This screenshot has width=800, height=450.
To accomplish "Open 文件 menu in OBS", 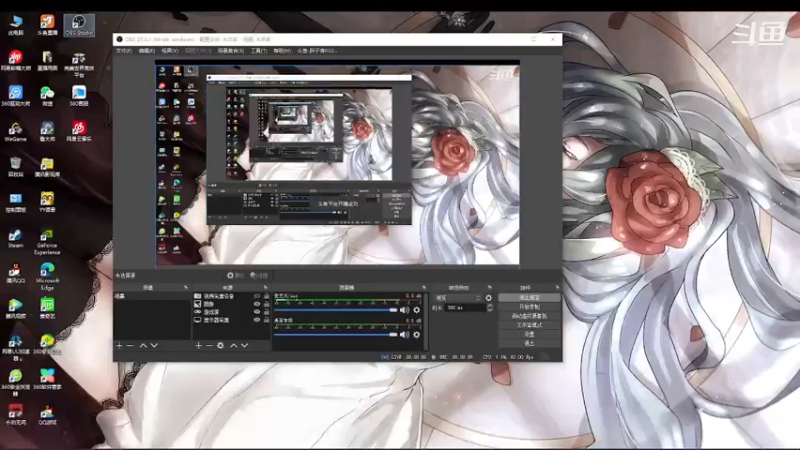I will (x=124, y=51).
